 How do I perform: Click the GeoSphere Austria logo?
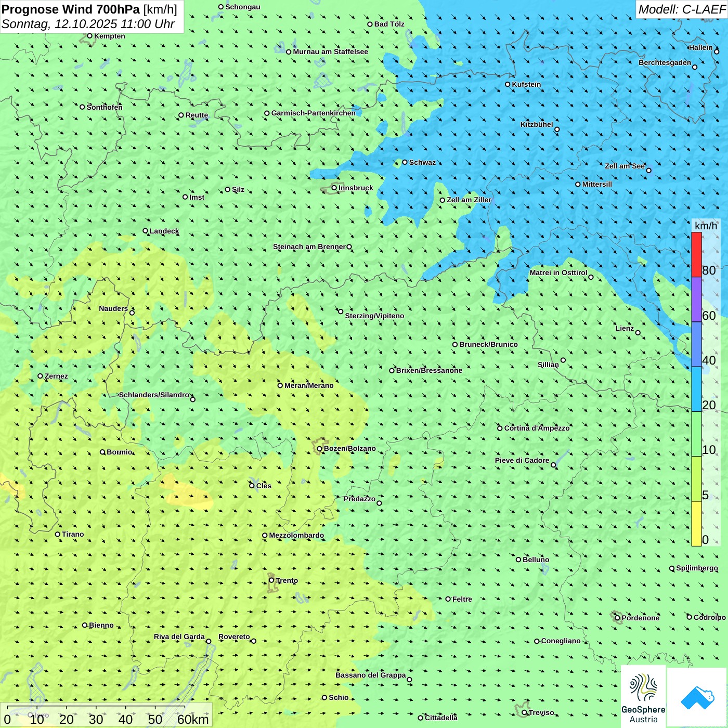click(643, 697)
